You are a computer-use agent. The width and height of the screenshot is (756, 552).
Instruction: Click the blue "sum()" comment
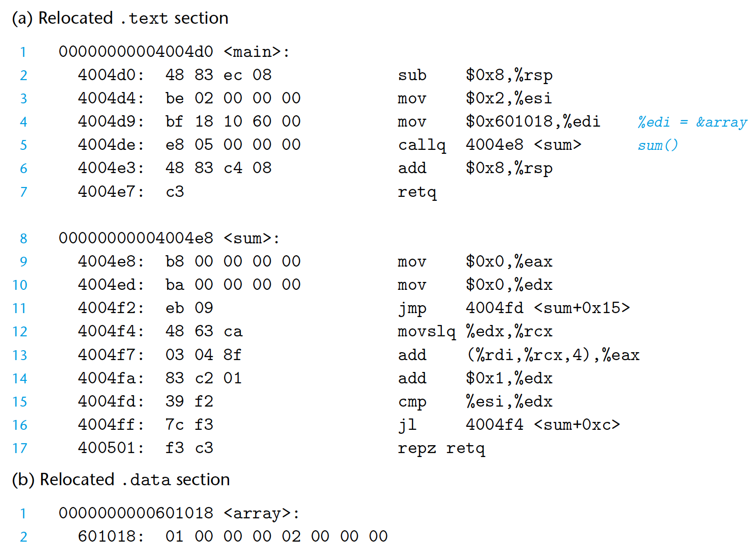click(x=657, y=145)
